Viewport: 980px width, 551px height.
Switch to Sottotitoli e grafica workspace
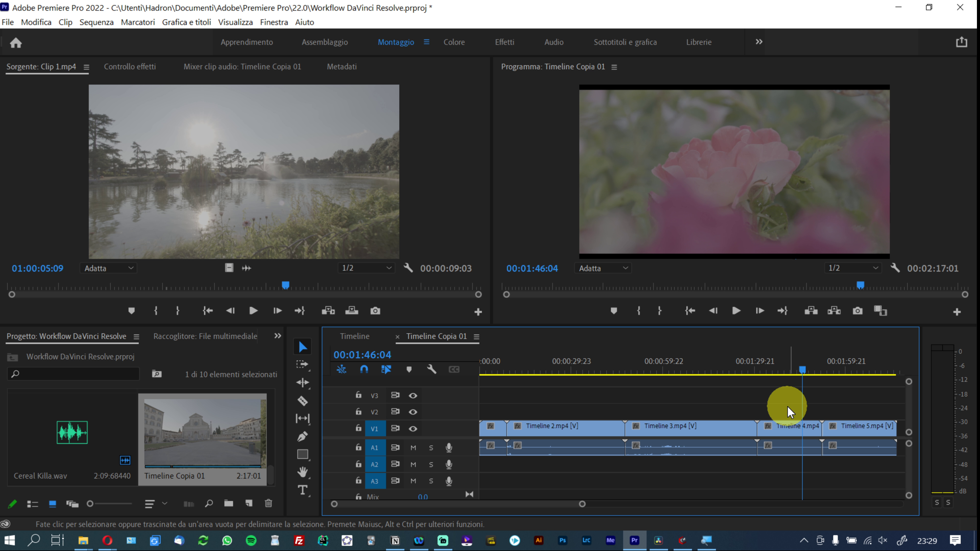coord(625,42)
